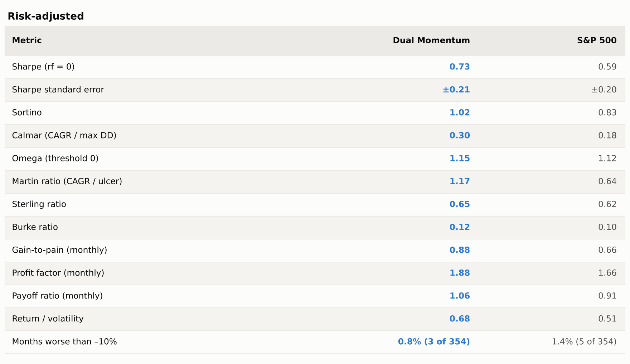Click the ±0.20 standard error value
The height and width of the screenshot is (364, 630).
(x=604, y=90)
